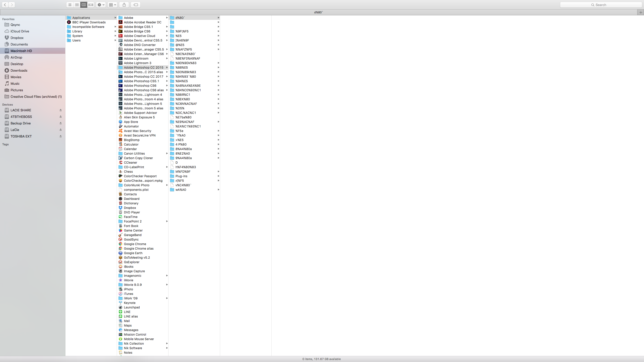The height and width of the screenshot is (362, 644).
Task: Select Adobe Creative Cloud app
Action: pyautogui.click(x=140, y=36)
